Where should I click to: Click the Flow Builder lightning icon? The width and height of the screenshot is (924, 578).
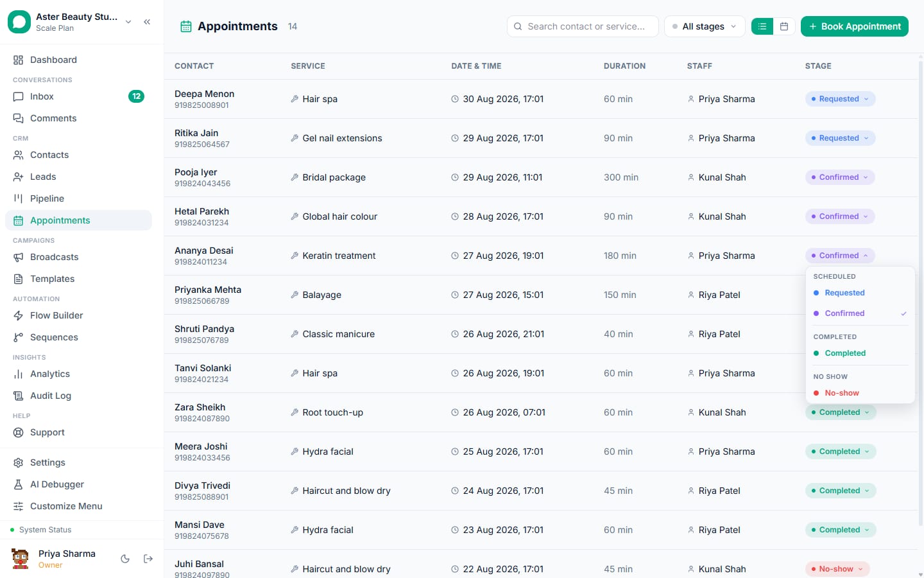click(18, 315)
